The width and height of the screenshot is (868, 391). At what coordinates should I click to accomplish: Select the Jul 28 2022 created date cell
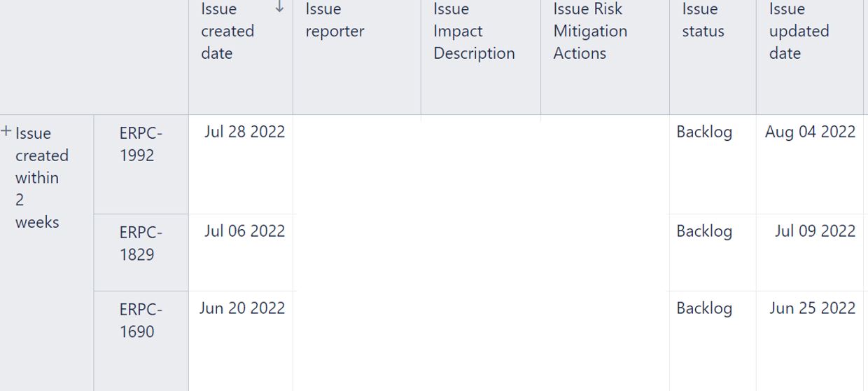(241, 165)
